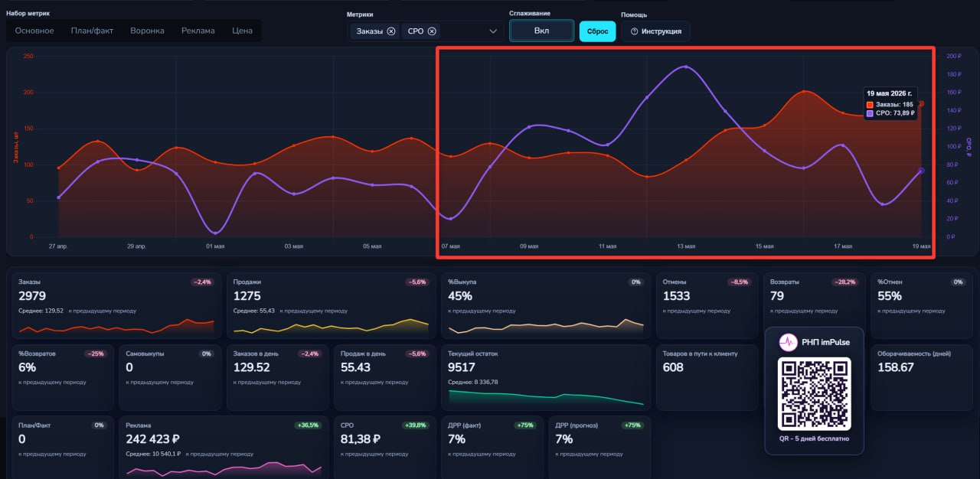Click the Заказы chip label in the Метрики field

tap(370, 31)
